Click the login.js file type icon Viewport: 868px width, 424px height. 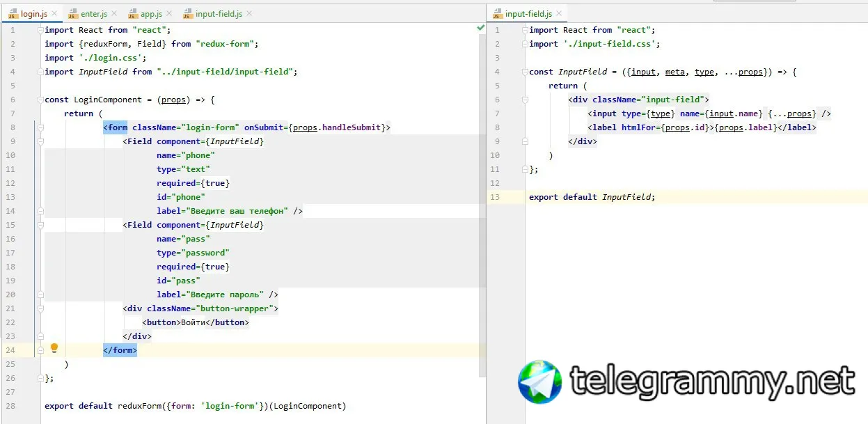[13, 14]
